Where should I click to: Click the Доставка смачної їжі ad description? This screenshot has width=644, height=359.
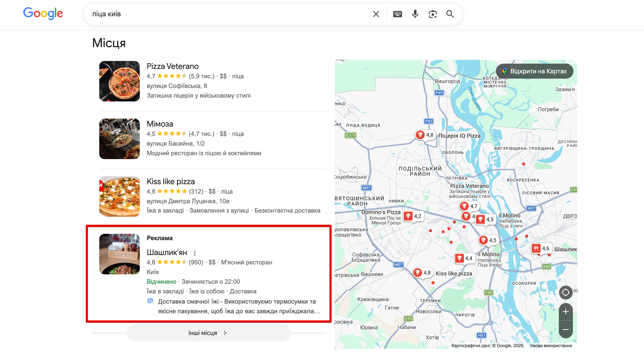tap(239, 306)
